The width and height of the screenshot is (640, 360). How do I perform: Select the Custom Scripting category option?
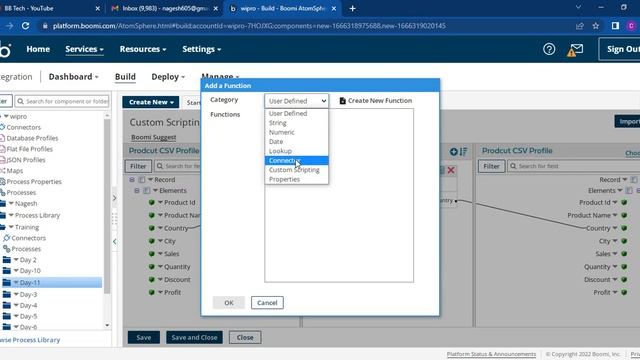point(296,170)
